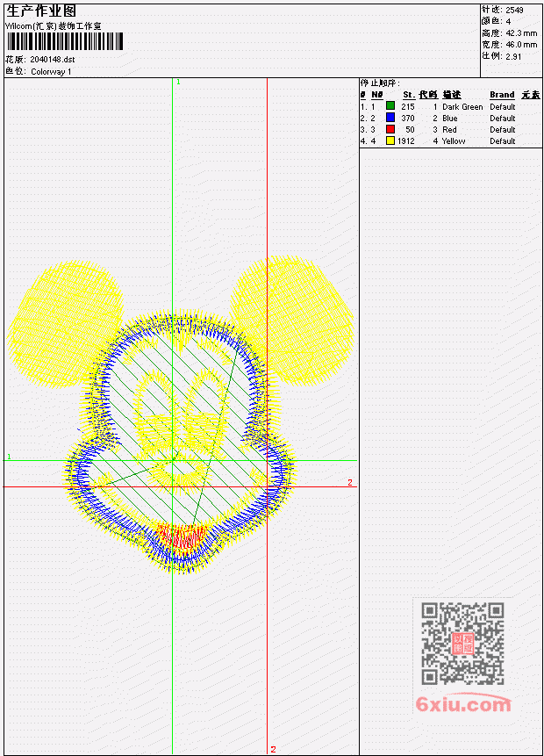Select the barcode under the studio name

65,41
